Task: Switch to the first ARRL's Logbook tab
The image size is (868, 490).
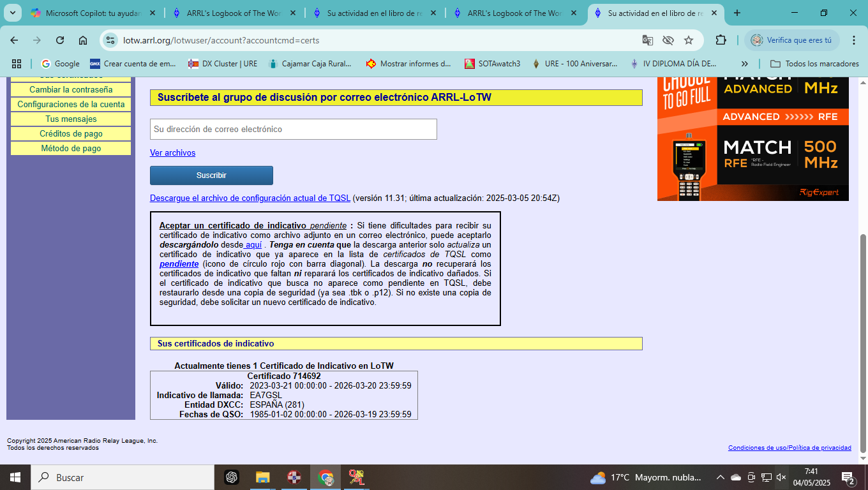Action: 233,13
